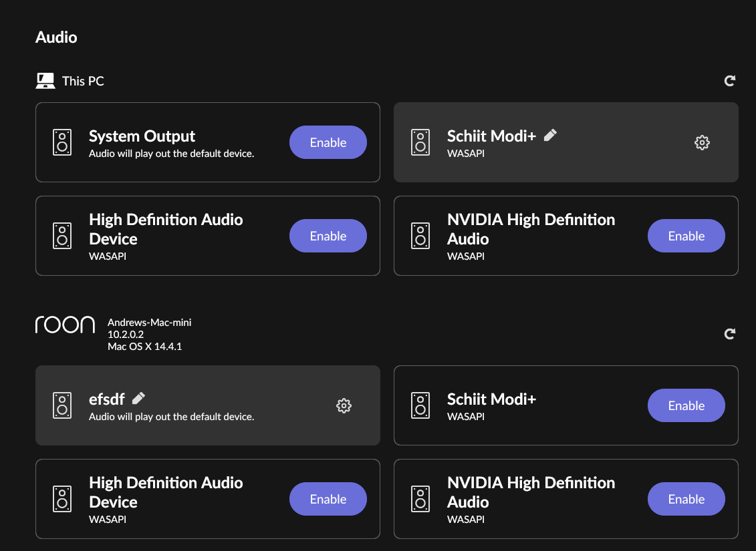Image resolution: width=756 pixels, height=551 pixels.
Task: Enable the System Output device
Action: [328, 142]
